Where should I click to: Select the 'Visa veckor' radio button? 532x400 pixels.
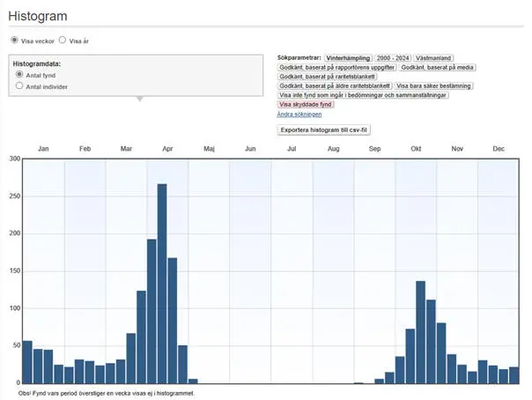click(x=14, y=41)
